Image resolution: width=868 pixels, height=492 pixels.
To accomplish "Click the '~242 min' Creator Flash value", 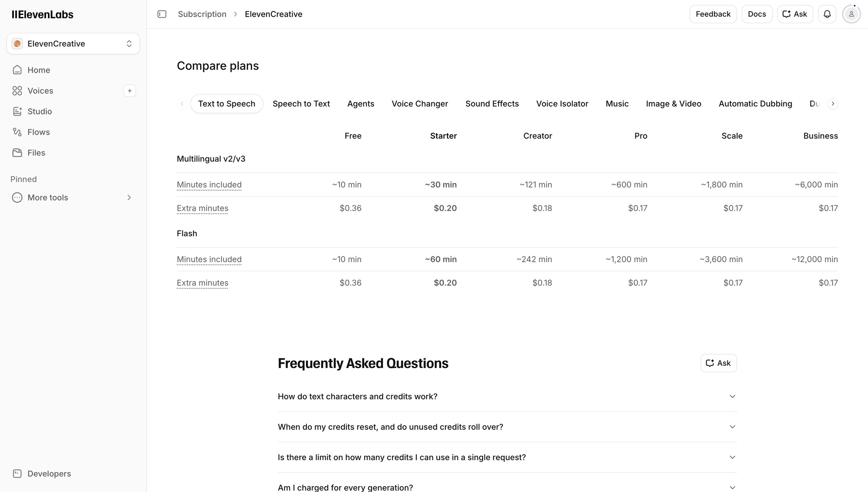I will [x=534, y=259].
